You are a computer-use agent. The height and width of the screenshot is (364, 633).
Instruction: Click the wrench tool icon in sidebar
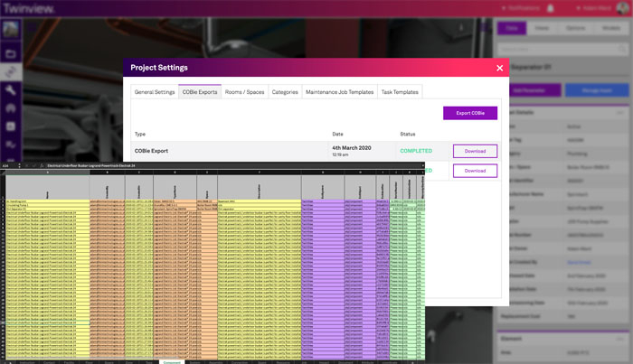coord(11,90)
